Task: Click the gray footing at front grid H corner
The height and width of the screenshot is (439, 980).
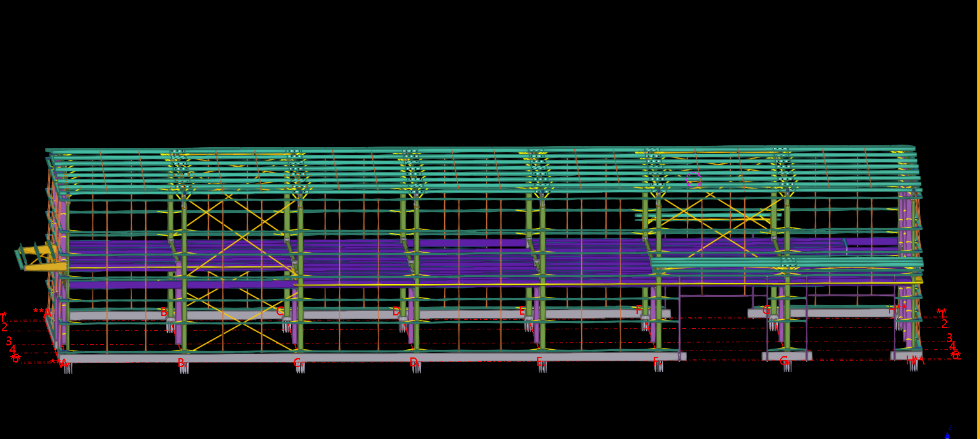Action: click(x=905, y=355)
